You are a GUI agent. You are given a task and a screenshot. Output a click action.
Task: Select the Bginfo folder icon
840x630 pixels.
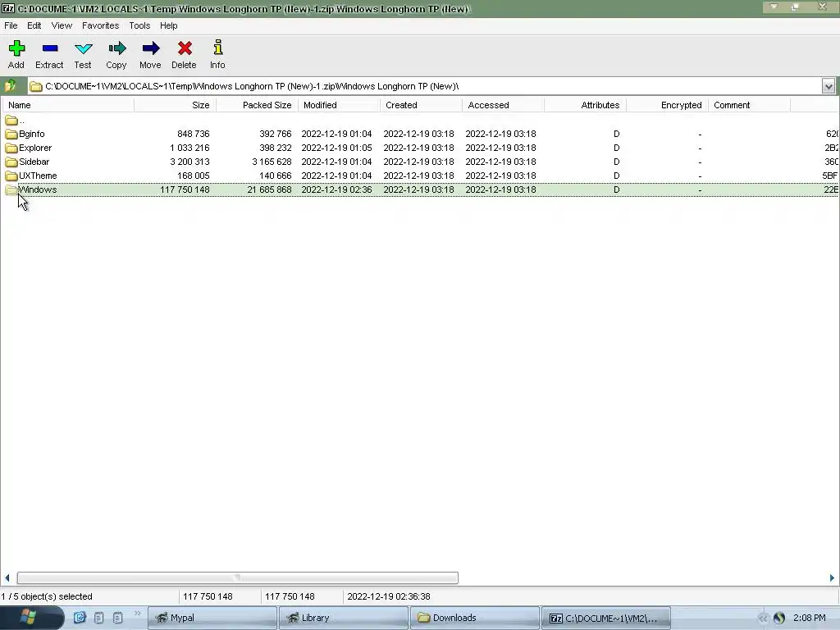tap(11, 134)
